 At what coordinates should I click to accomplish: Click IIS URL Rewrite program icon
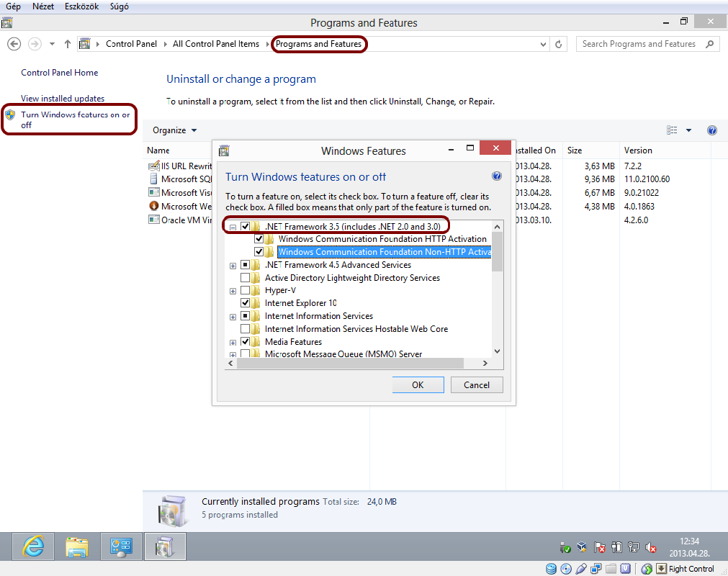(153, 166)
